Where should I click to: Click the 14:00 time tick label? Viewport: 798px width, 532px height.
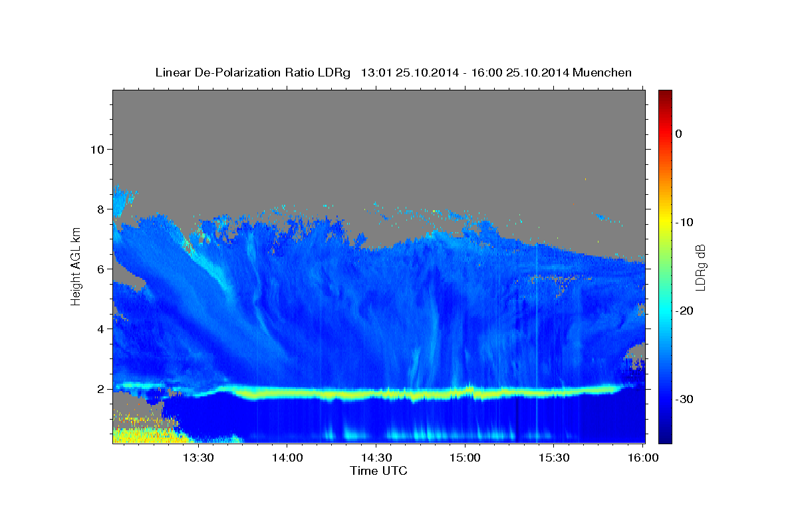287,458
